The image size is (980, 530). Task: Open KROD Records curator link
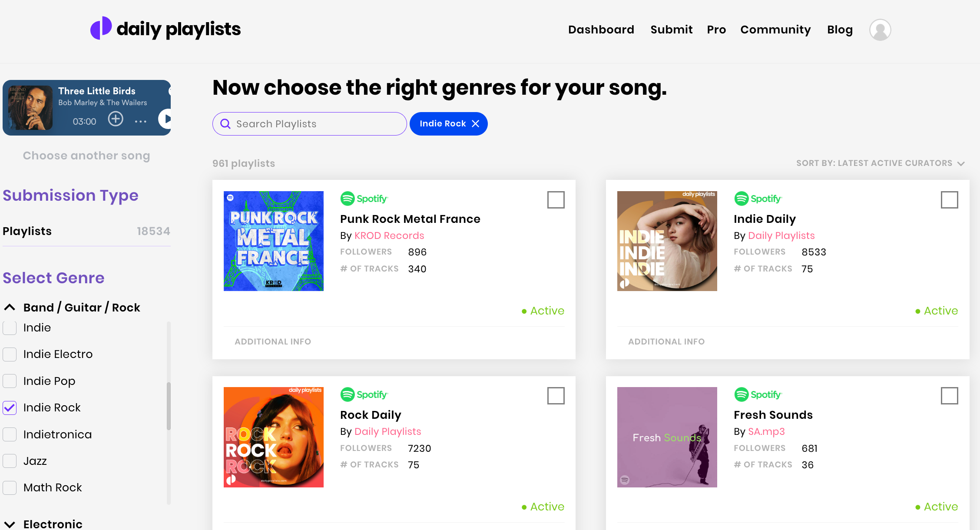click(389, 235)
